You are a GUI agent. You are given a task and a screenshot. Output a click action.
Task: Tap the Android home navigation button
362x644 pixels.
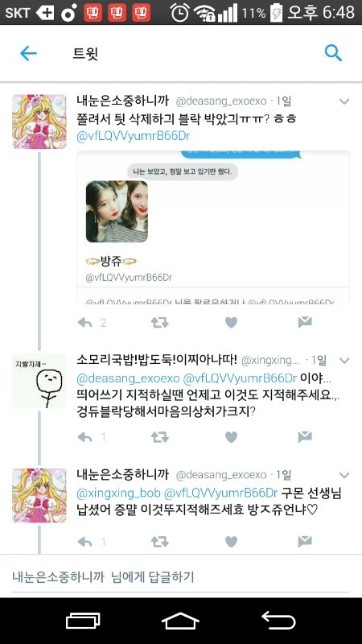pos(180,621)
